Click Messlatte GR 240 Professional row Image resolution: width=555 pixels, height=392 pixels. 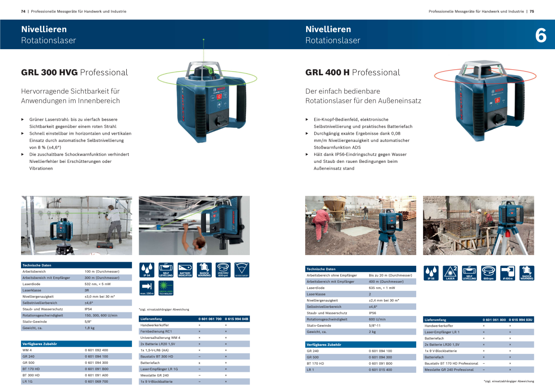tap(478, 370)
